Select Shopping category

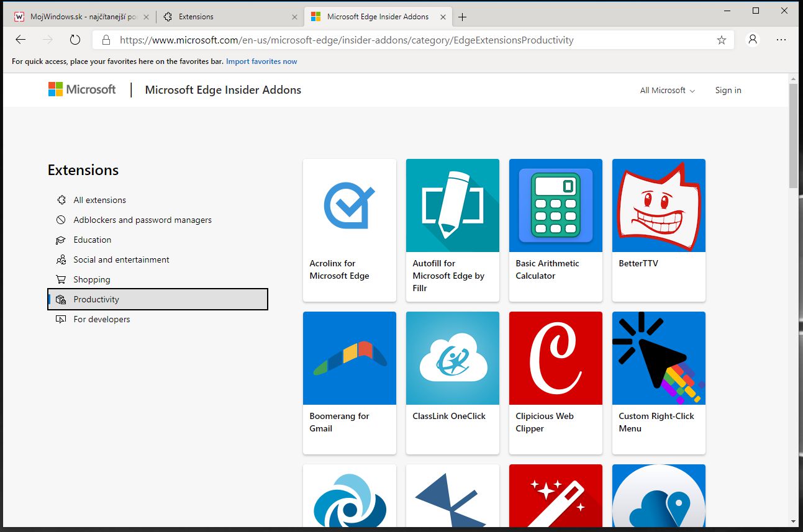[x=158, y=279]
